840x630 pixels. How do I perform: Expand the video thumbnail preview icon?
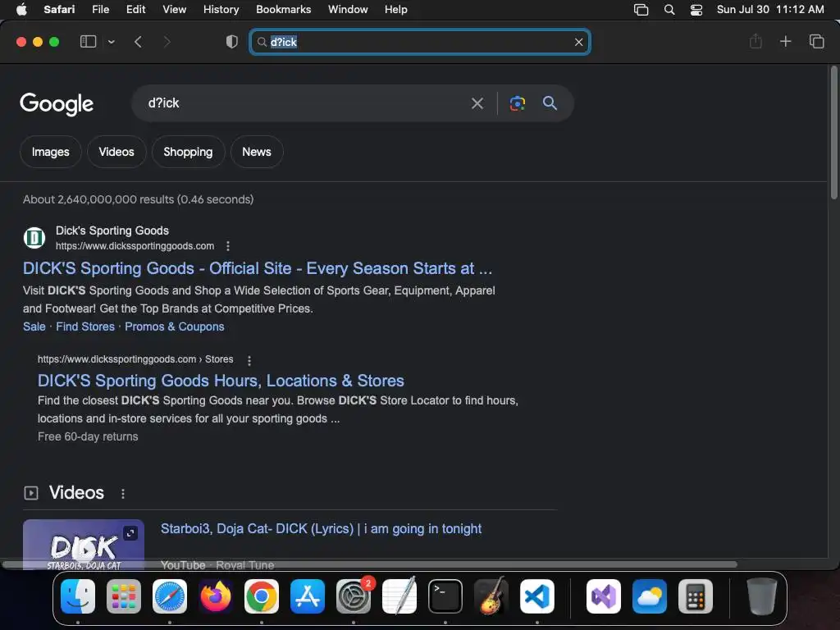130,533
